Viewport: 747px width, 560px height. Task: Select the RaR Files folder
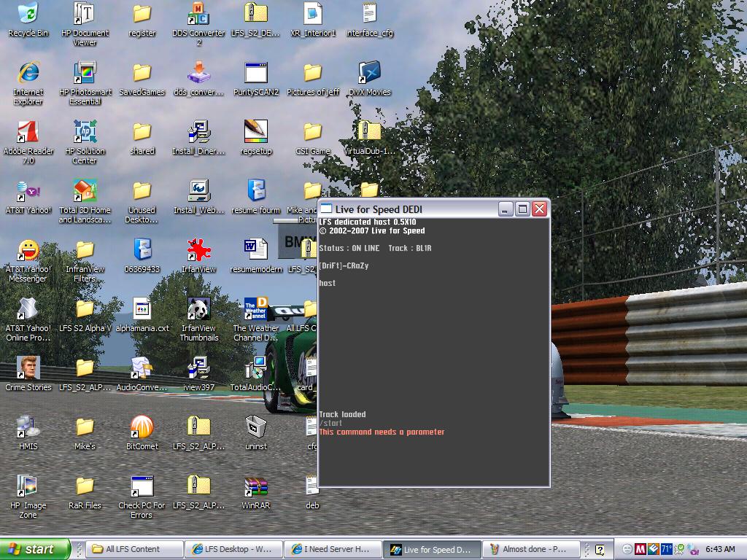tap(85, 486)
